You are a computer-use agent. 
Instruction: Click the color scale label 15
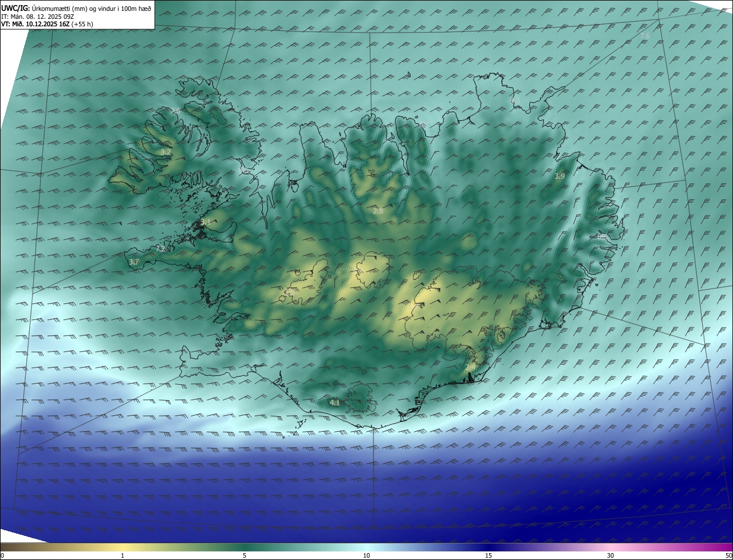pos(488,555)
